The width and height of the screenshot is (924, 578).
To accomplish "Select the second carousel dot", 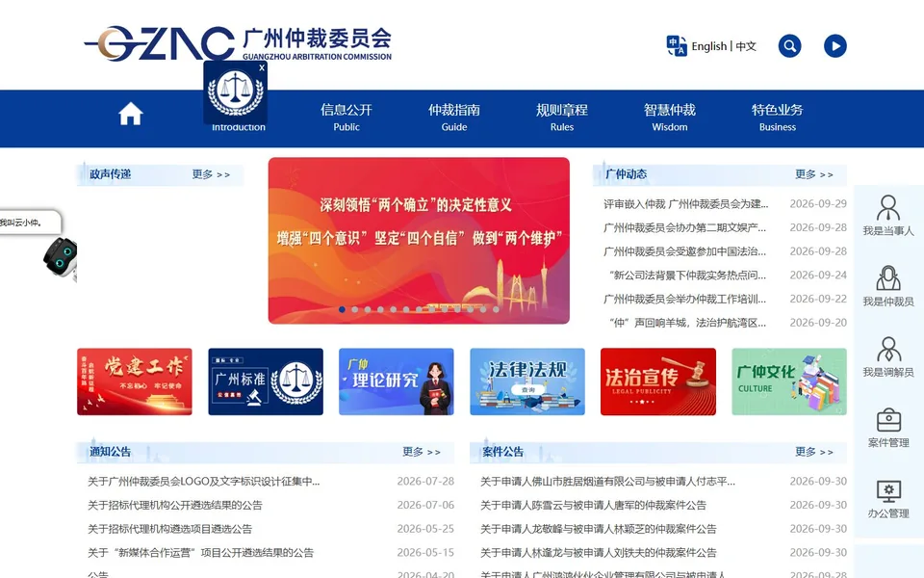I will pyautogui.click(x=355, y=309).
